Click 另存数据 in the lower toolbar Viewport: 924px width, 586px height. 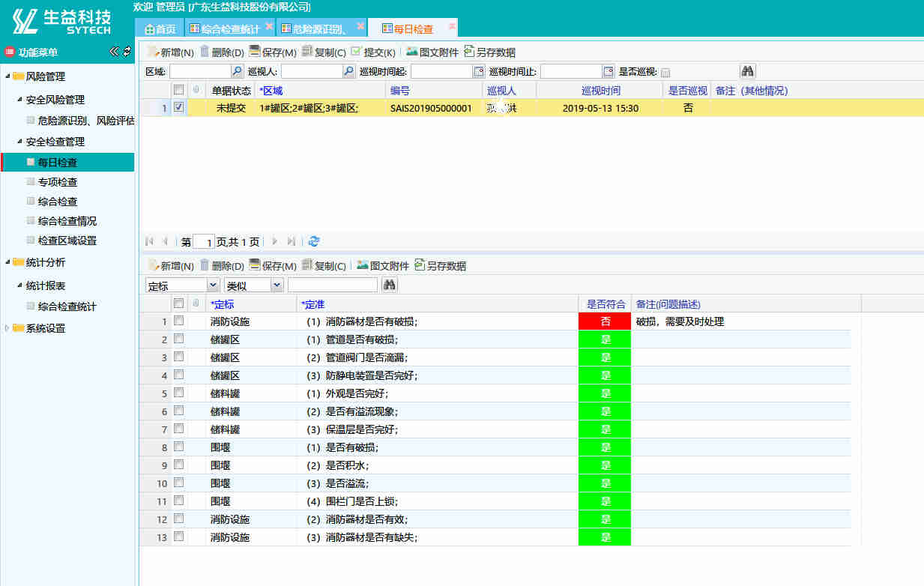440,266
